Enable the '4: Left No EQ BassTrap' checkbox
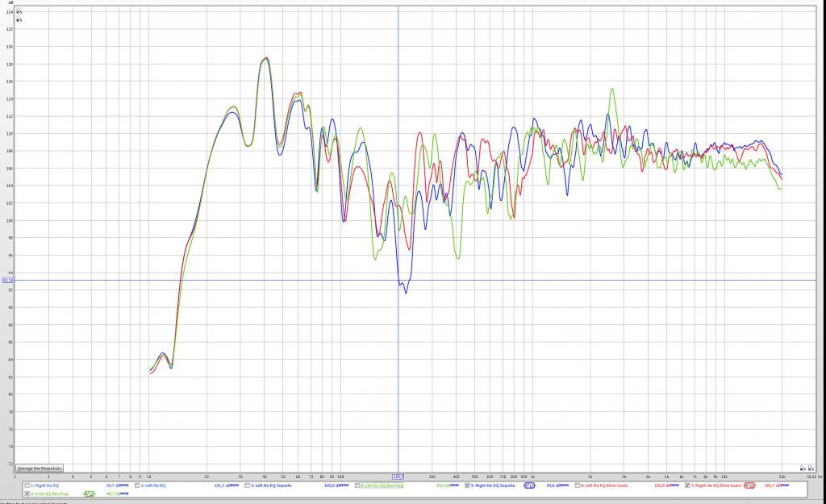This screenshot has height=504, width=826. (357, 485)
